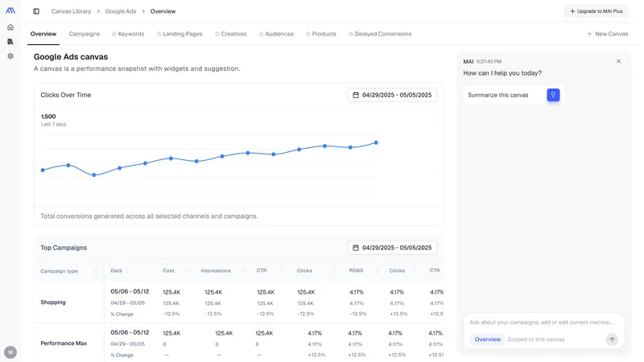Select Performance Max campaign row

coord(238,343)
